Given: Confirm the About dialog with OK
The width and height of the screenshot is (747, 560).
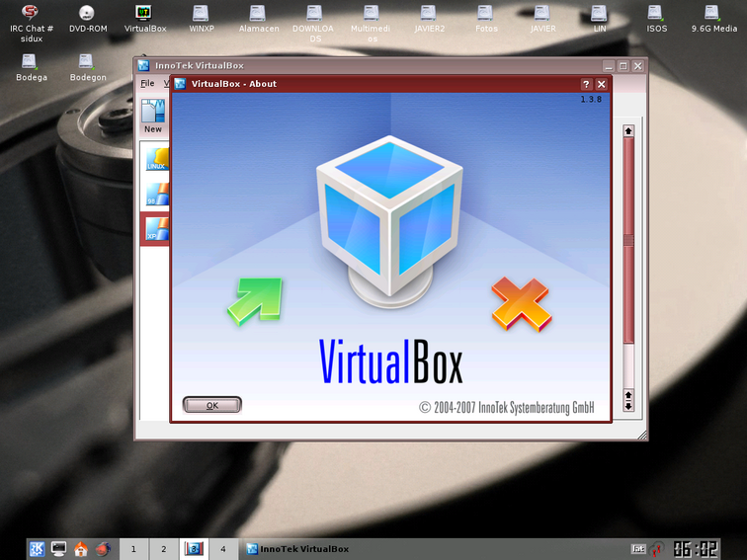Looking at the screenshot, I should click(212, 405).
